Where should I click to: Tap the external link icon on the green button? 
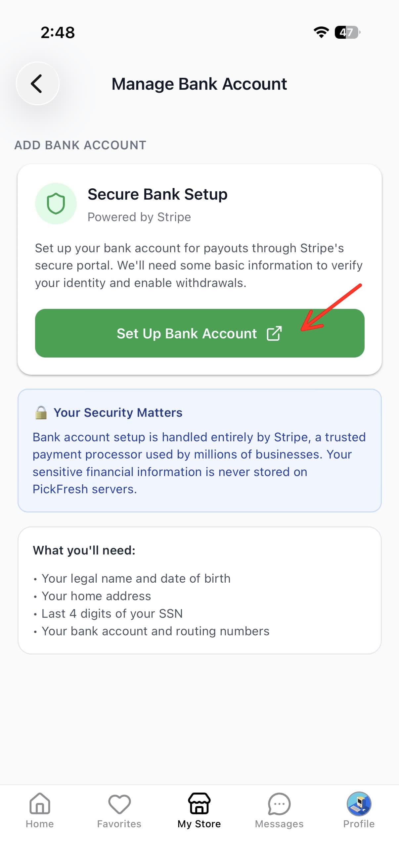click(275, 333)
